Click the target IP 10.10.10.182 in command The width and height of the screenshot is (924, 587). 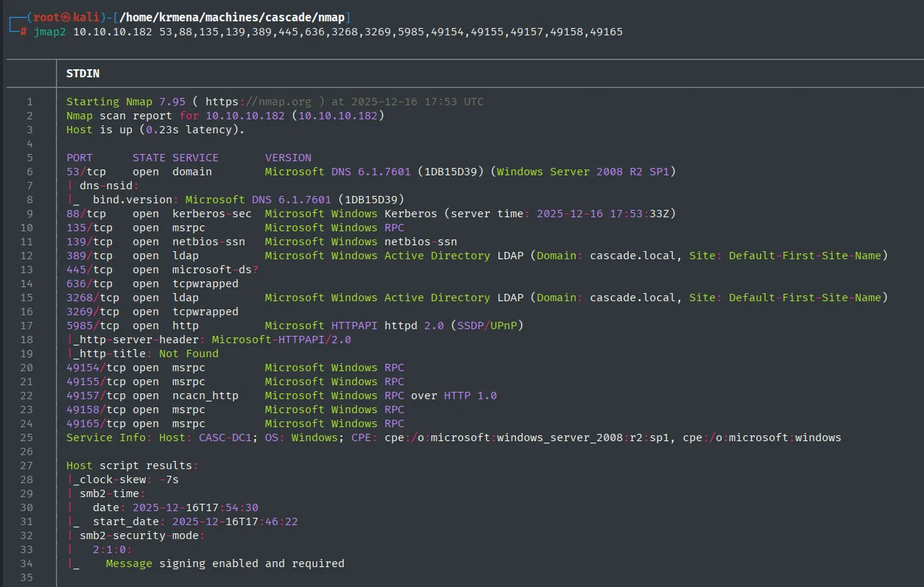tap(113, 32)
